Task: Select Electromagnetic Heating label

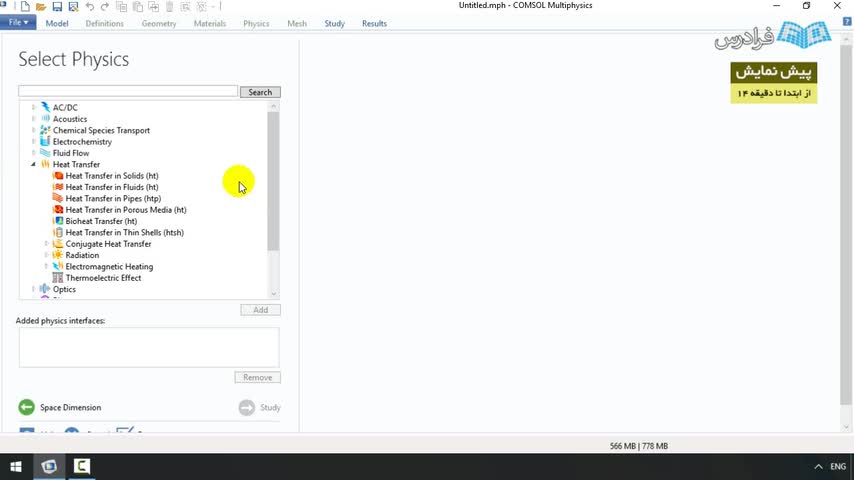Action: [109, 266]
